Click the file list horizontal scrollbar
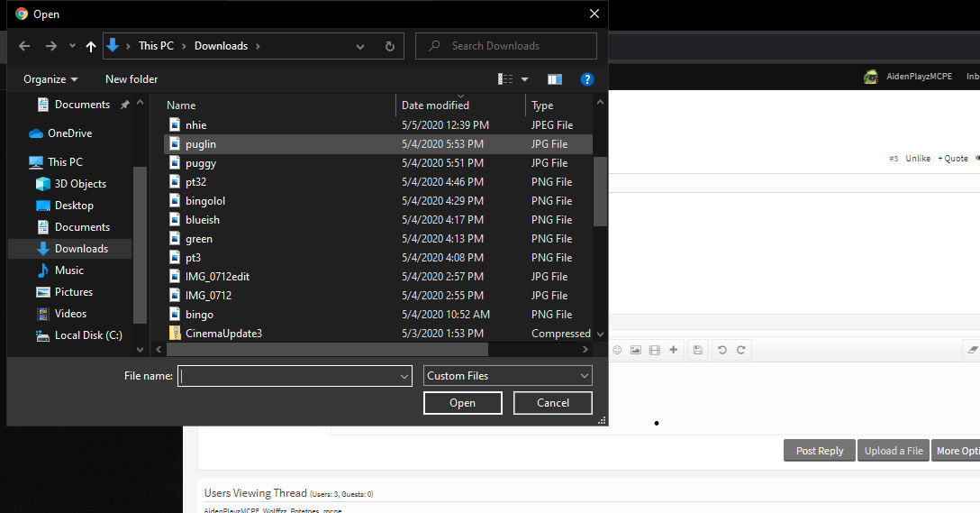The image size is (980, 513). 326,349
